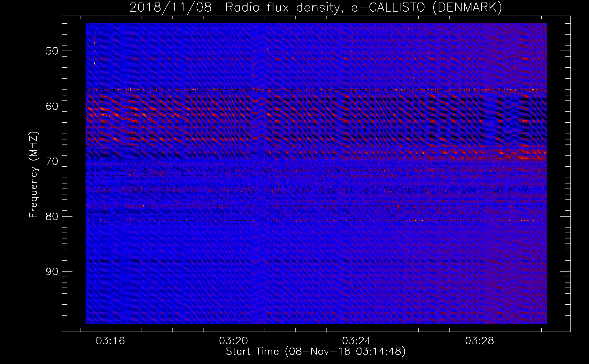Click the 03:28 time tick label

click(480, 341)
